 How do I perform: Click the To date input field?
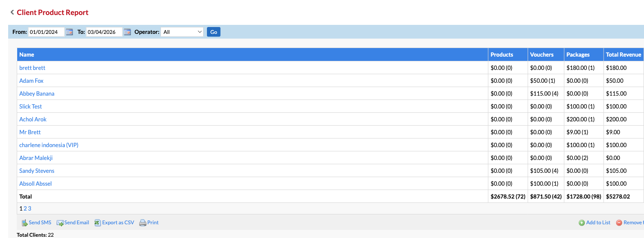tap(104, 32)
